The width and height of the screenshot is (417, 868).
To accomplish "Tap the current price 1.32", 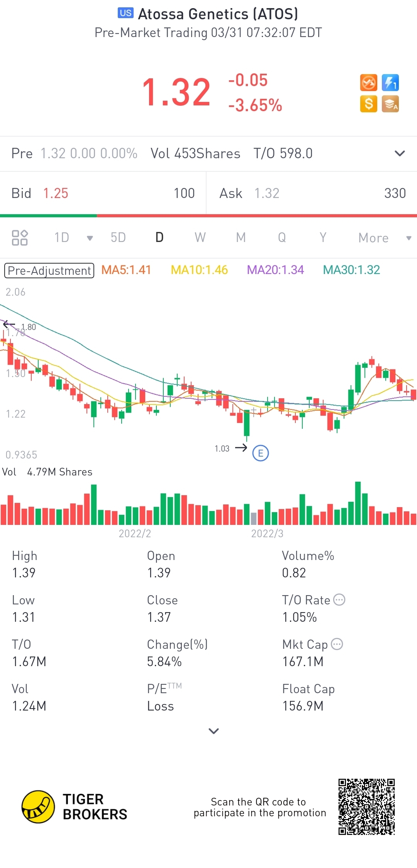I will click(176, 92).
